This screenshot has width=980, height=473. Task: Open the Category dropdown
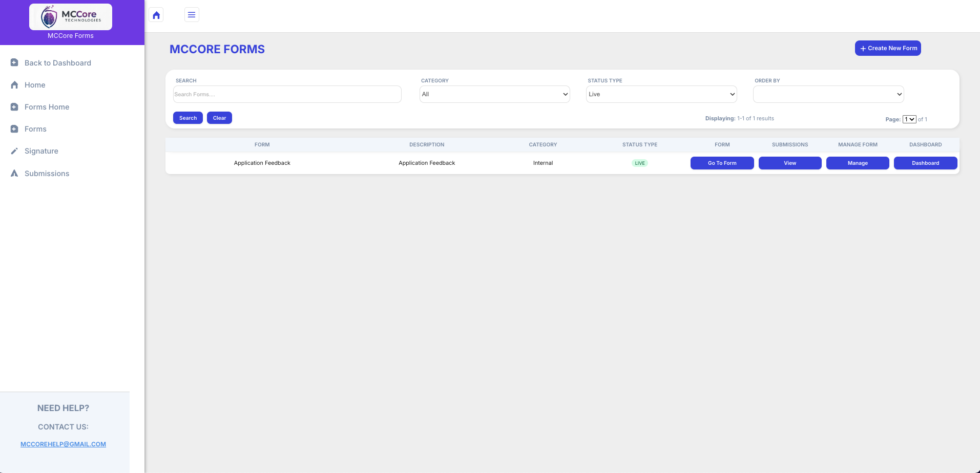[x=494, y=94]
